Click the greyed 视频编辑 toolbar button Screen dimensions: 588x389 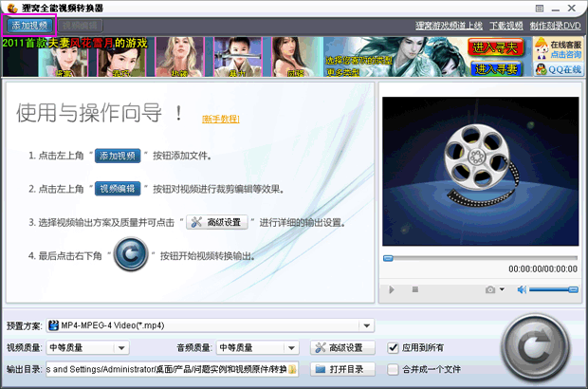pyautogui.click(x=80, y=26)
